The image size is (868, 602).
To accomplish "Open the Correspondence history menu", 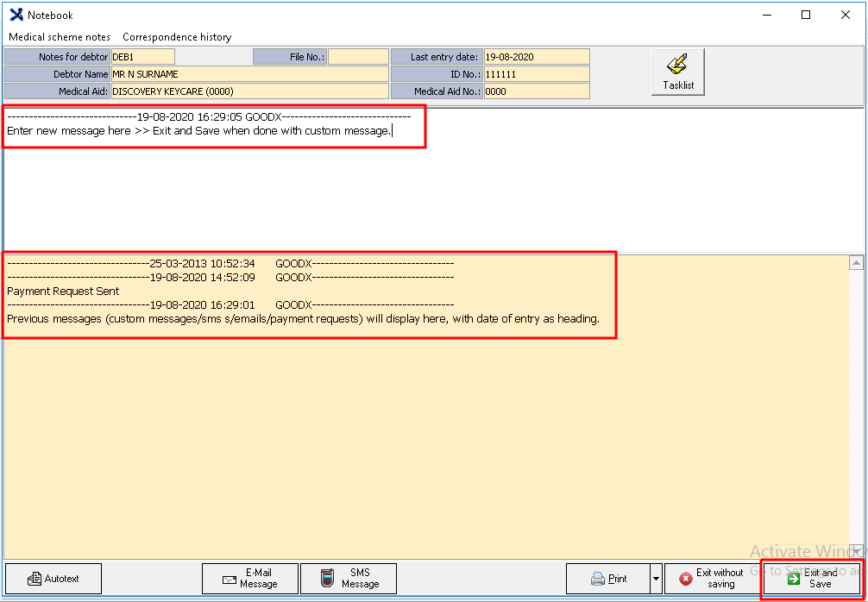I will pos(177,37).
